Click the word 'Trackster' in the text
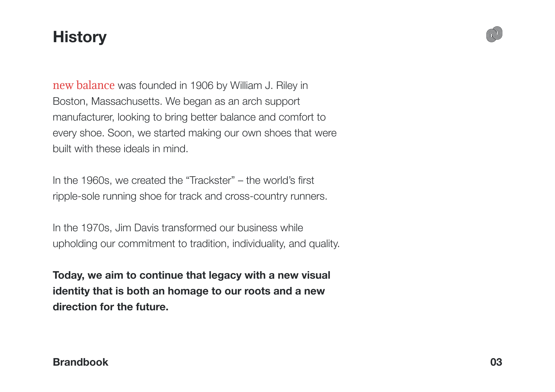 [211, 180]
